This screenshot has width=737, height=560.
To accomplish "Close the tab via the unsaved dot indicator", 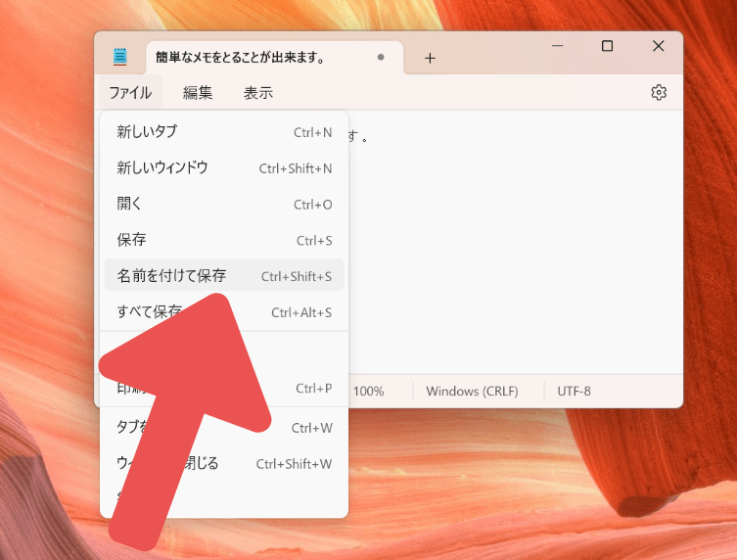I will click(381, 57).
